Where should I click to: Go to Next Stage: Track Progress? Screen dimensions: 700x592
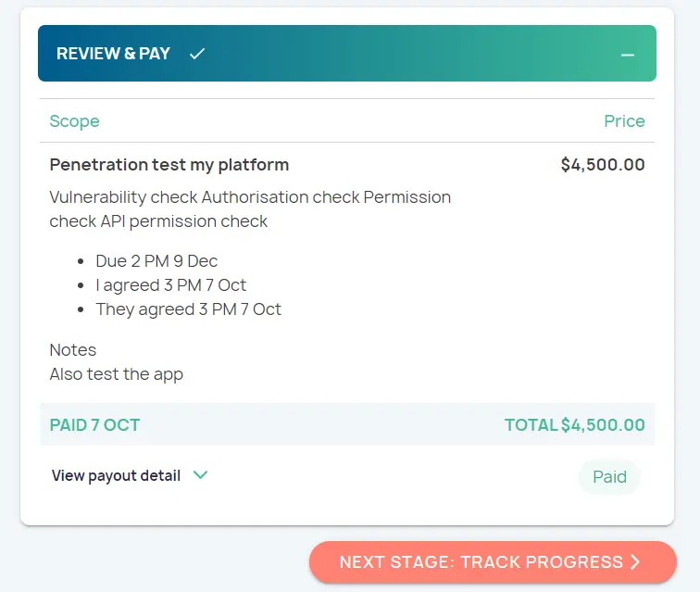(x=481, y=562)
